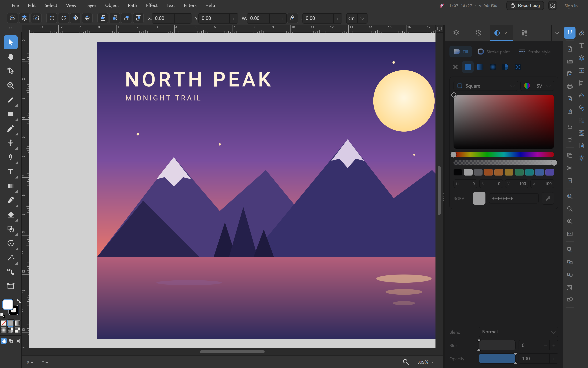Select the Eraser tool
Screen dimensions: 588x368
click(x=10, y=215)
